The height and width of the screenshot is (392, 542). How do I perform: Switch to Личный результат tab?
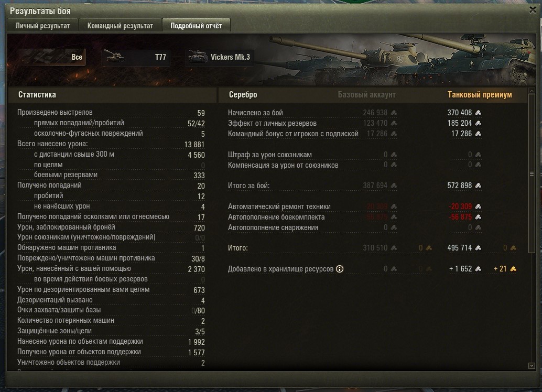[x=42, y=26]
